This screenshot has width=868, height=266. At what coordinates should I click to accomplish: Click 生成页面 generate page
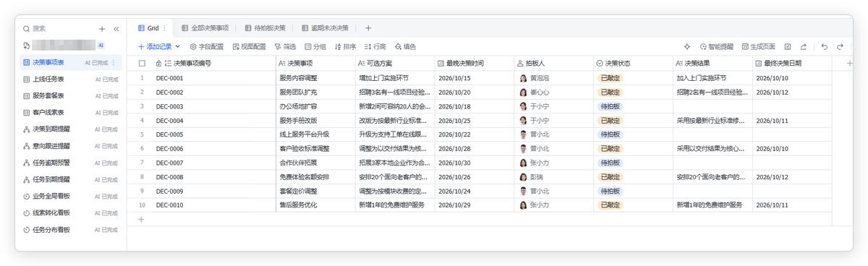758,46
